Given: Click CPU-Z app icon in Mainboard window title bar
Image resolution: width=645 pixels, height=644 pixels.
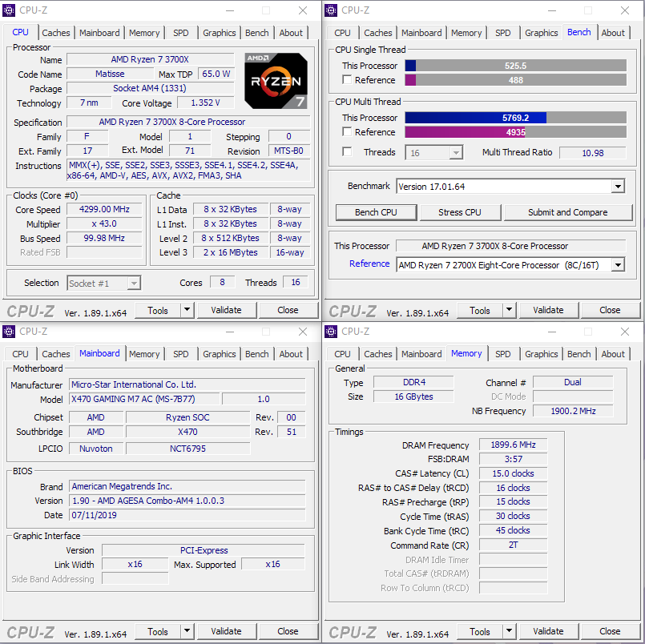Looking at the screenshot, I should [x=9, y=332].
